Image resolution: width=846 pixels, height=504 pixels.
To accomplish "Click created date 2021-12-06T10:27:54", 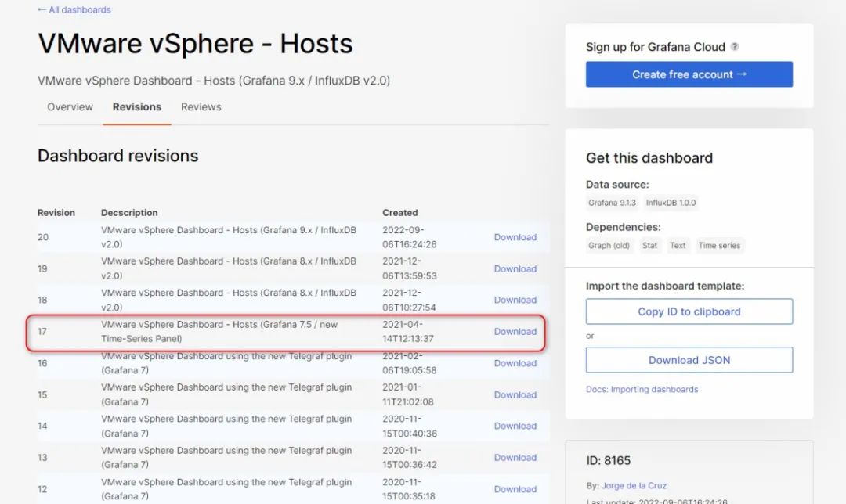I will point(409,301).
